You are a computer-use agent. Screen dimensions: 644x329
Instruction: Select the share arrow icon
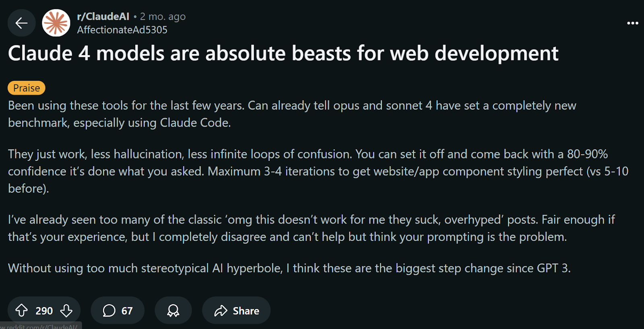[x=221, y=310]
